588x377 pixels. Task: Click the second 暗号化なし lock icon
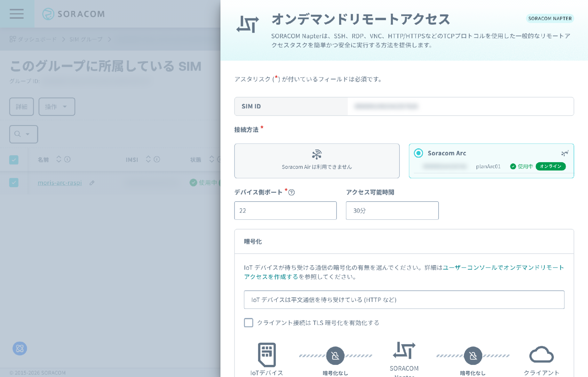pyautogui.click(x=473, y=356)
